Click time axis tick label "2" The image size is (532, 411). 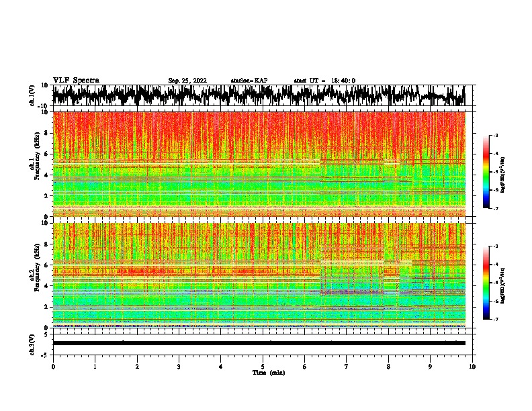click(x=137, y=367)
